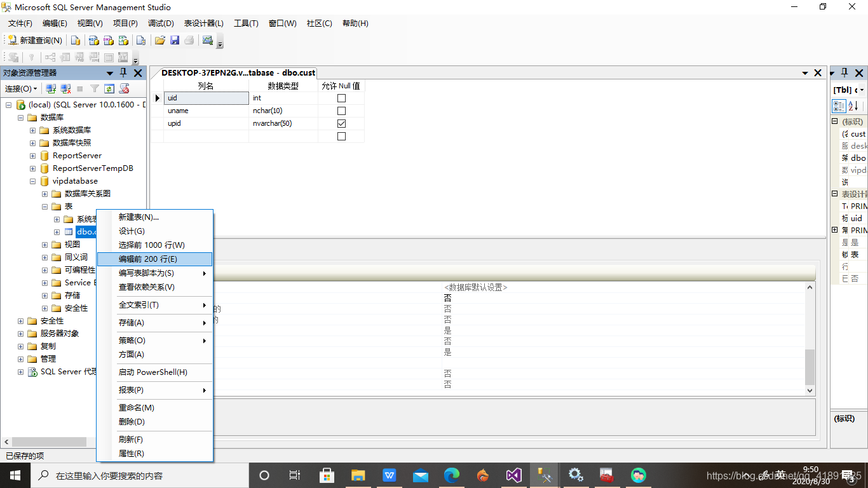Expand the 服务器对象 folder

pyautogui.click(x=20, y=334)
